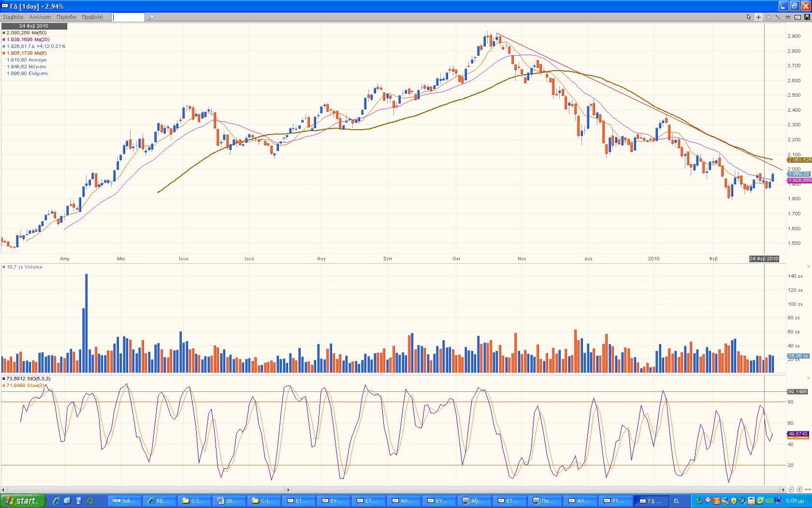Screen dimensions: 812x508
Task: Zoom out the chart timeline
Action: (792, 490)
